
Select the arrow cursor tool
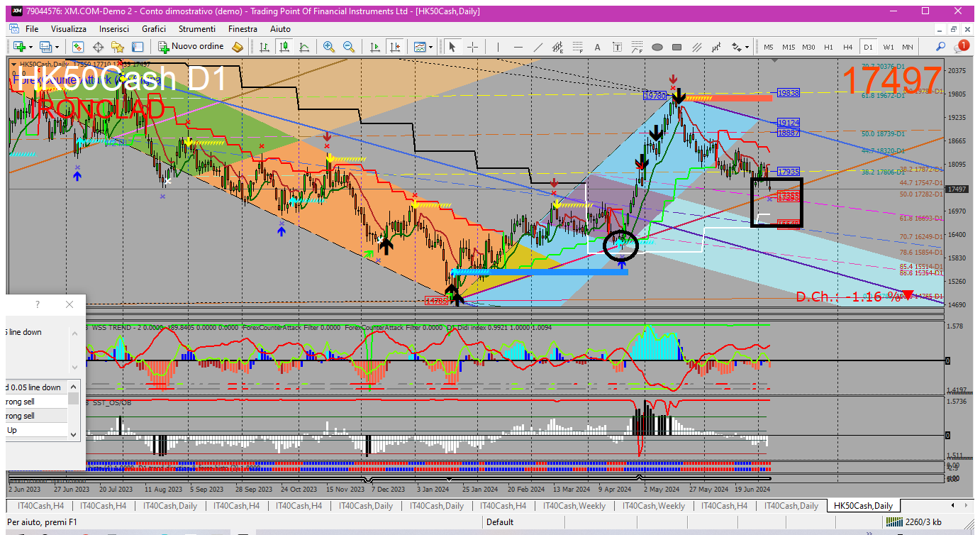pyautogui.click(x=452, y=47)
